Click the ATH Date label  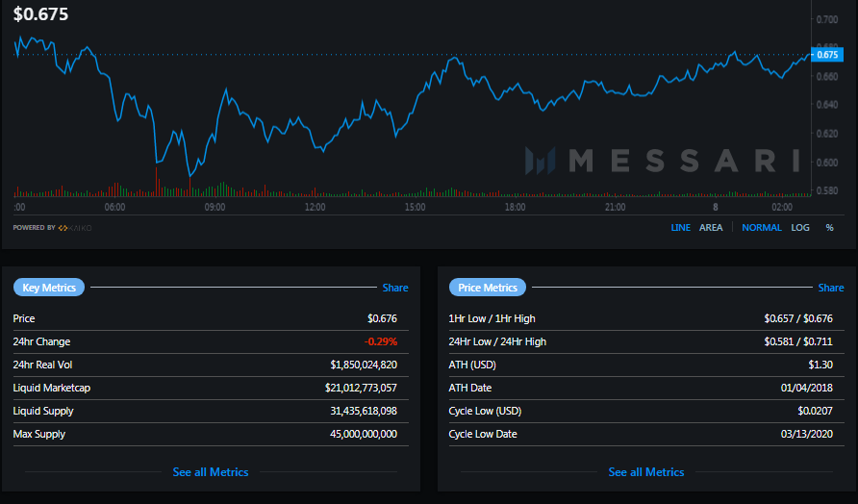[470, 388]
